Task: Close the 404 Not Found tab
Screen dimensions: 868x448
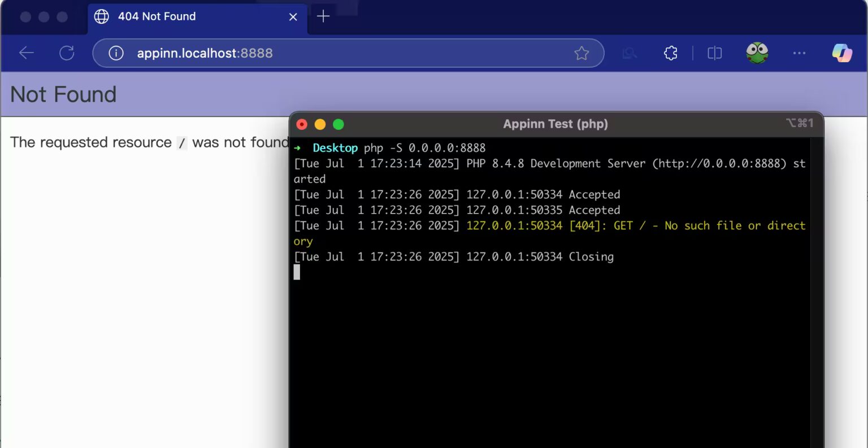Action: click(293, 17)
